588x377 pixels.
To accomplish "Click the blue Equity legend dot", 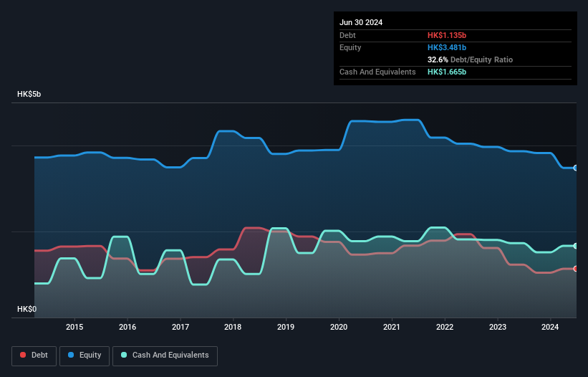I will pyautogui.click(x=71, y=355).
